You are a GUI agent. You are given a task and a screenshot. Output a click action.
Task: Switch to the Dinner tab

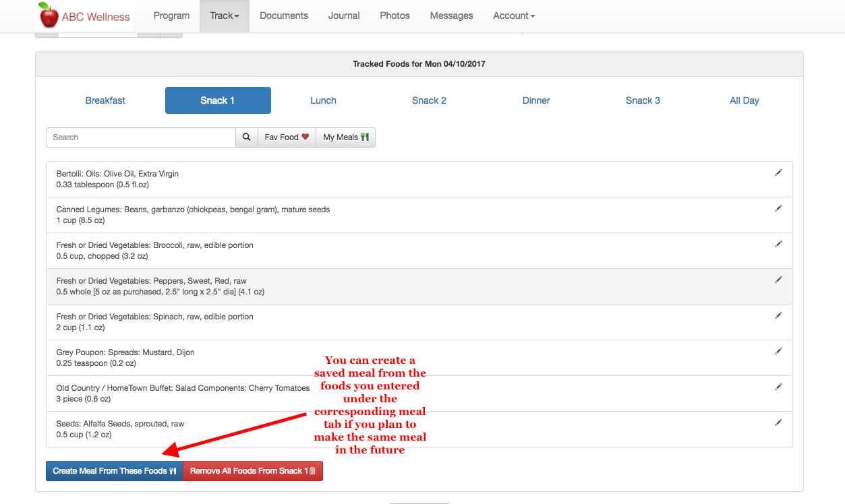coord(536,100)
